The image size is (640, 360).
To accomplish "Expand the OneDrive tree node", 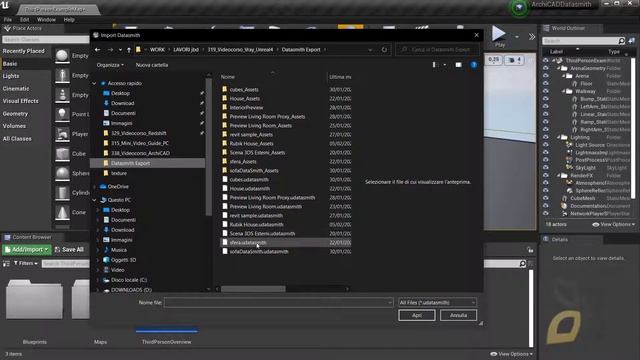I will 95,187.
